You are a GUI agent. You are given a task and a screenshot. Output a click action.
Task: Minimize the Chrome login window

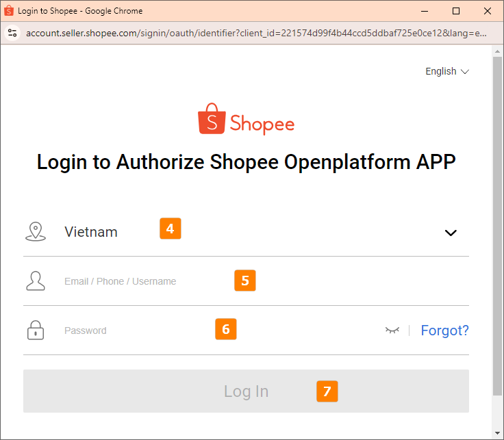[x=425, y=11]
